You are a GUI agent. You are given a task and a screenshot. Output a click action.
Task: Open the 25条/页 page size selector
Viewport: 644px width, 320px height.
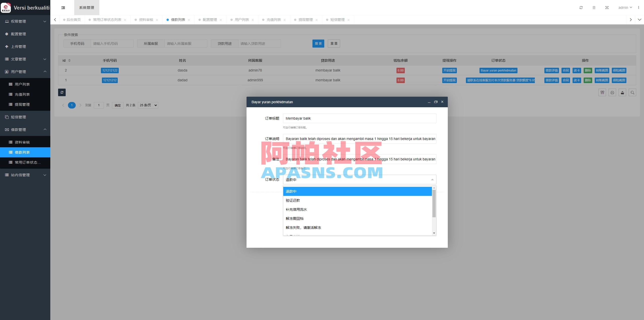pyautogui.click(x=148, y=105)
